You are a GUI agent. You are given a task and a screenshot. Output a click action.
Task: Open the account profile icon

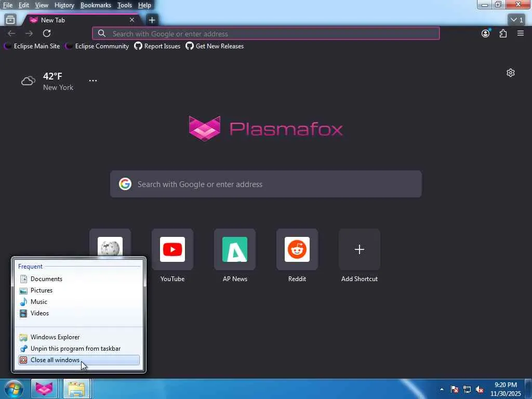486,33
